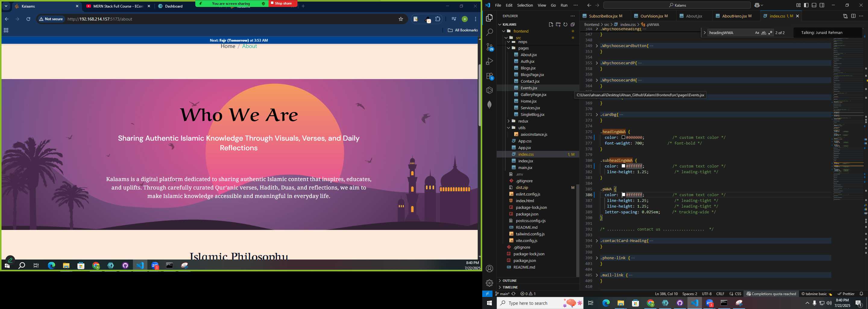Image resolution: width=868 pixels, height=309 pixels.
Task: Click Open Changes icon in editor toolbar
Action: (845, 16)
